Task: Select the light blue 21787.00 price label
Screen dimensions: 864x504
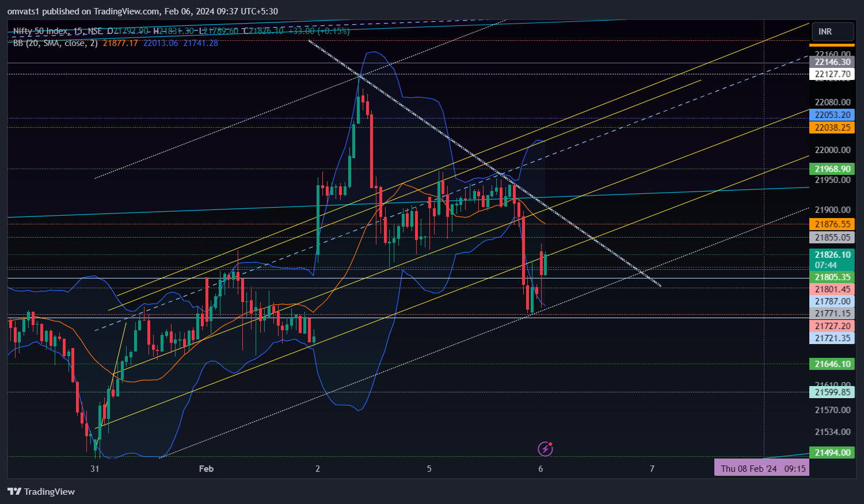Action: (x=832, y=301)
